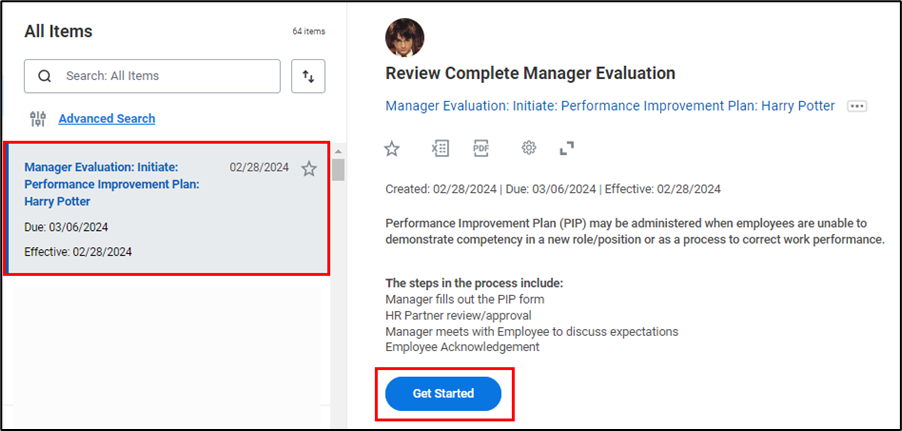Screen dimensions: 902x431
Task: Click the magnifier icon in the search box
Action: tap(44, 76)
